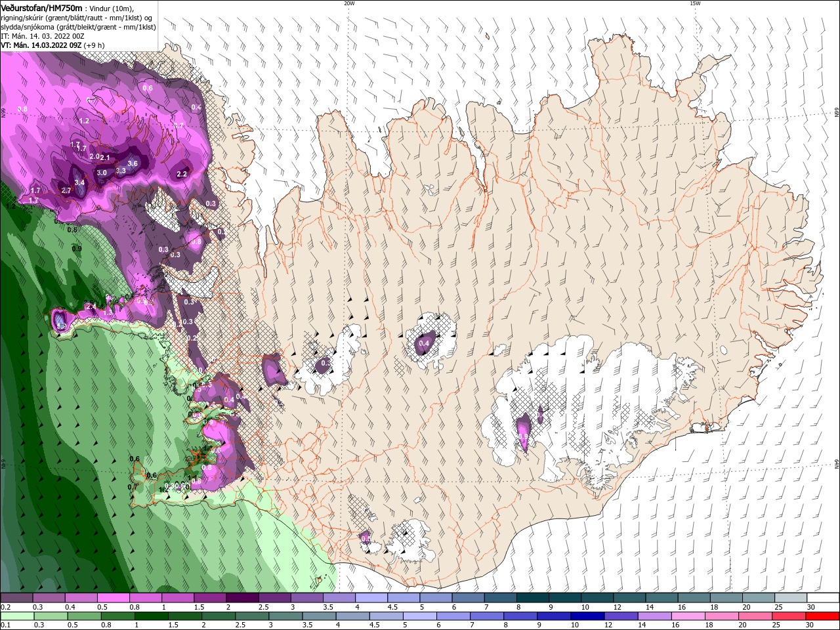The image size is (840, 630).
Task: Click the rigning/skúrir legend description line
Action: (77, 18)
